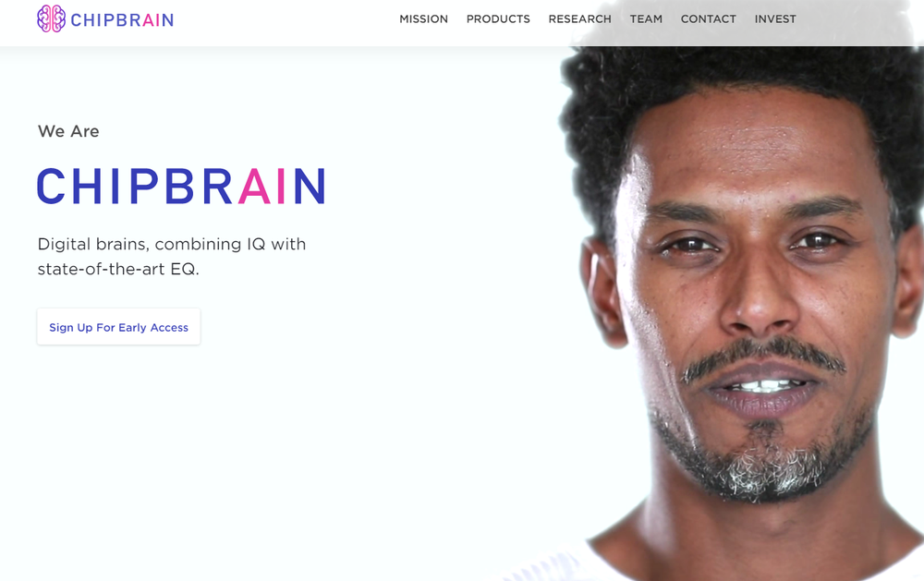Screen dimensions: 924x581
Task: Click the pink brain logo icon
Action: (x=51, y=18)
